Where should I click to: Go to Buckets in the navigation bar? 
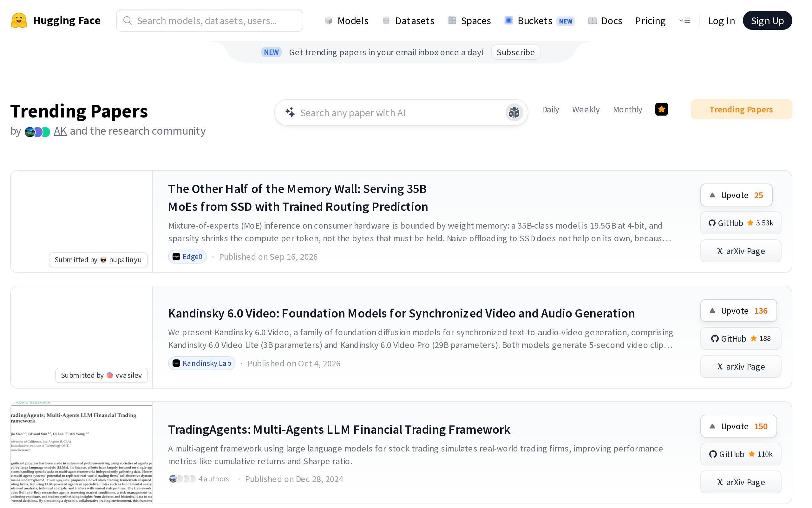point(539,21)
